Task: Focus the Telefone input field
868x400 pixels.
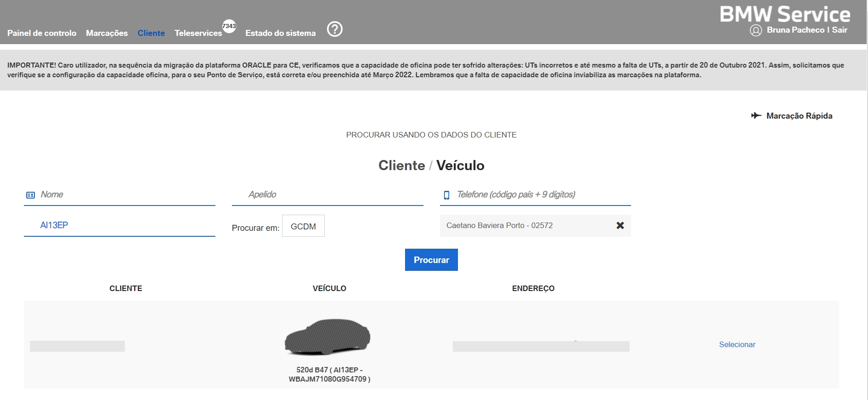Action: click(535, 194)
